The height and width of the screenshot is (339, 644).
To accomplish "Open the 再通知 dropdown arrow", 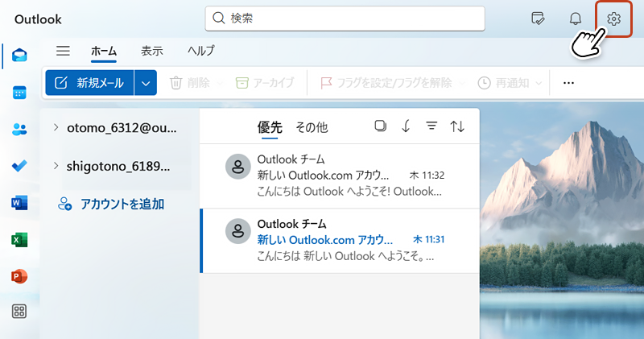I will (539, 83).
